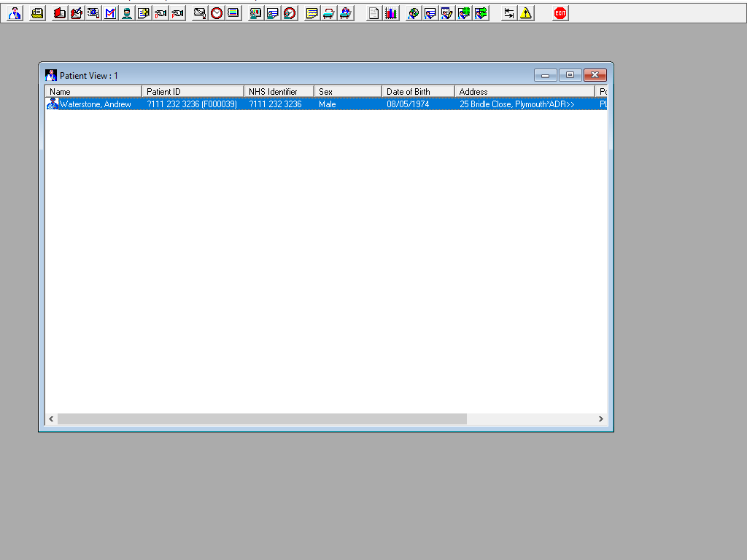The height and width of the screenshot is (560, 747).
Task: Click the horizontal scrollbar thumb in Patient View
Action: coord(262,419)
